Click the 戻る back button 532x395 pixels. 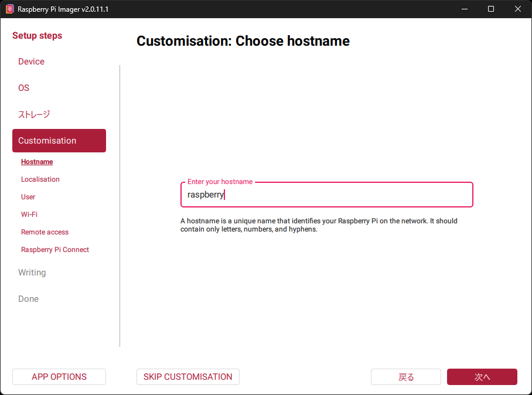406,377
